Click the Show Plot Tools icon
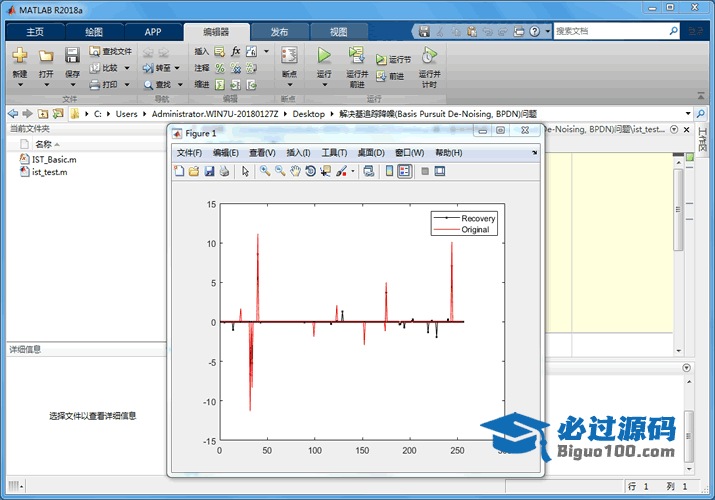715x500 pixels. pyautogui.click(x=440, y=171)
